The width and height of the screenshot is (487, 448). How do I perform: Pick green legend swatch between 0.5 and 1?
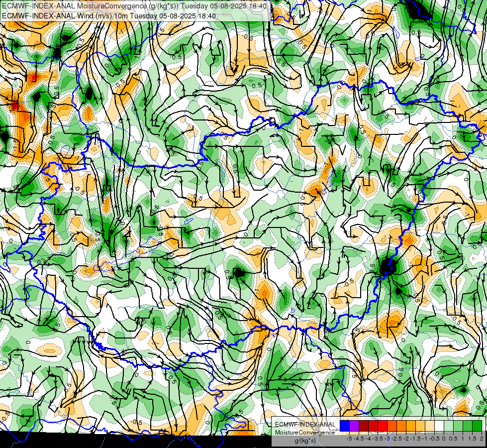458,426
